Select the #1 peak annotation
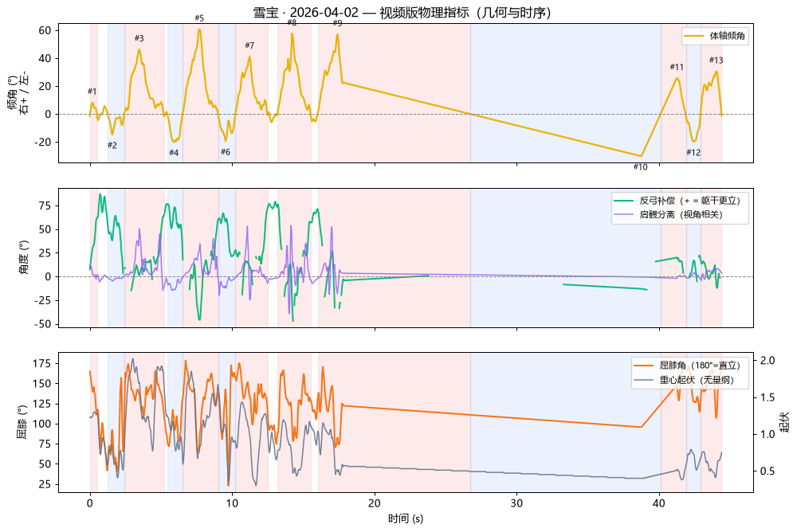Viewport: 797px width, 532px height. pyautogui.click(x=92, y=92)
